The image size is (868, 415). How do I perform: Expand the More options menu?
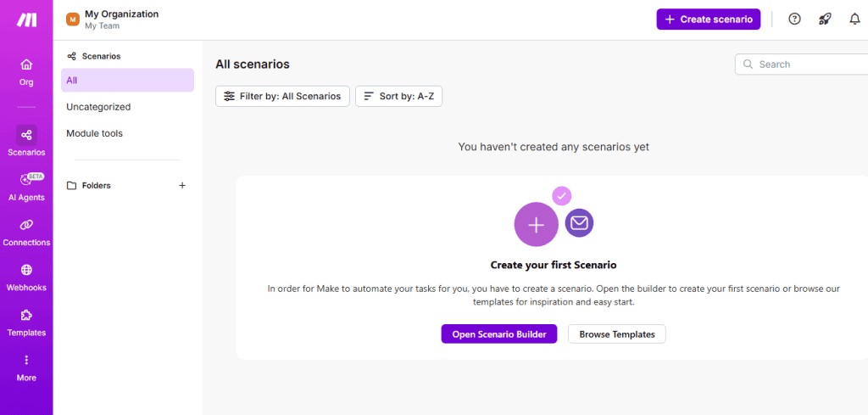pyautogui.click(x=26, y=366)
